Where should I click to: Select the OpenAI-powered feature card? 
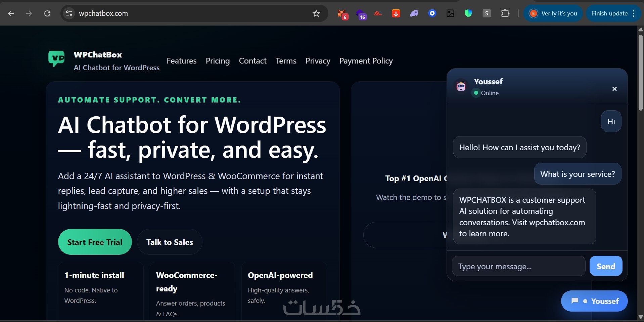pyautogui.click(x=284, y=291)
